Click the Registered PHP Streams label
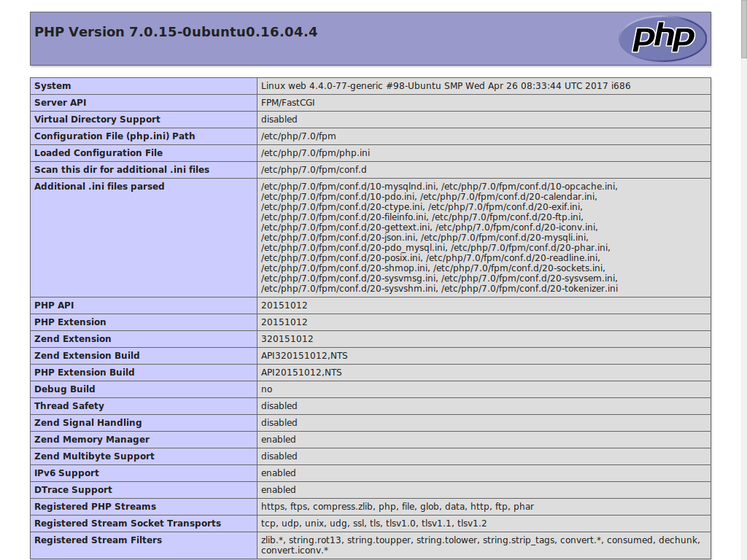This screenshot has height=560, width=747. click(x=96, y=506)
